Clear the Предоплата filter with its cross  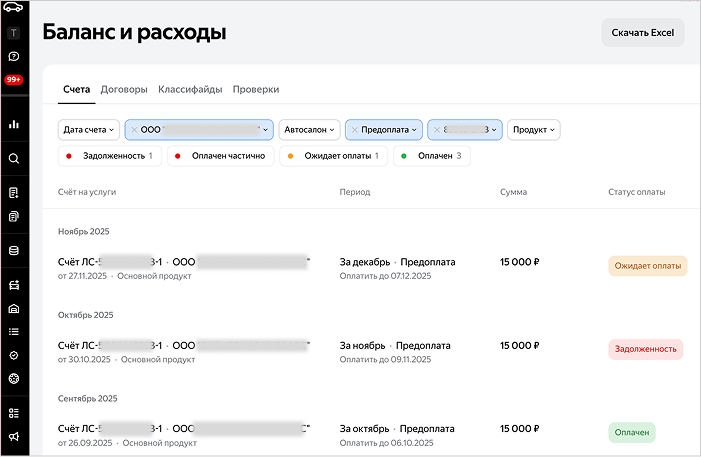tap(354, 130)
